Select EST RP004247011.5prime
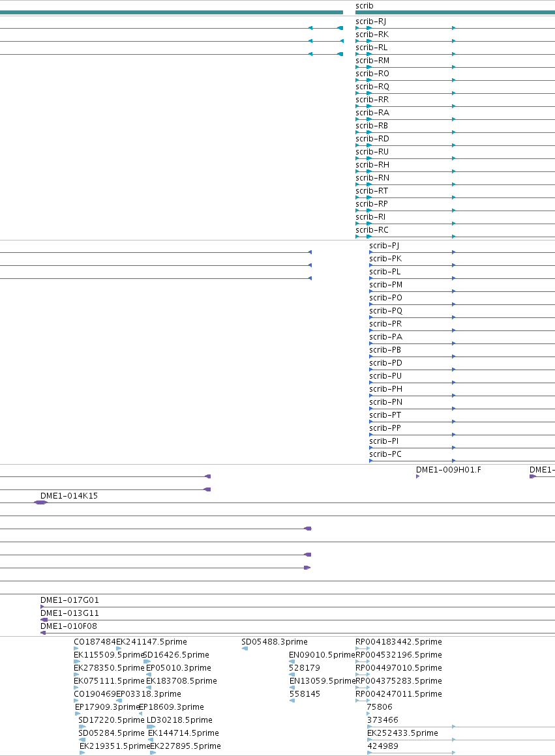555x756 pixels. click(398, 694)
